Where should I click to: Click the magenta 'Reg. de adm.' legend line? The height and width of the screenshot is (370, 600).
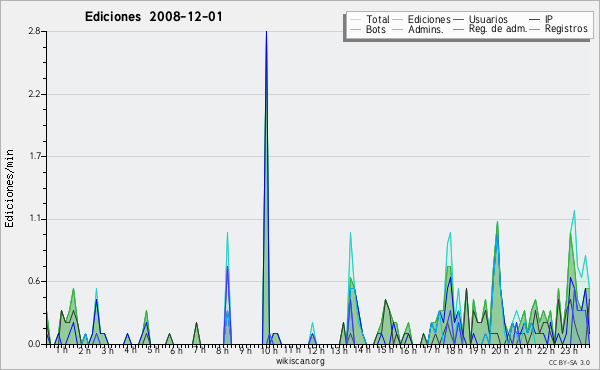[458, 29]
